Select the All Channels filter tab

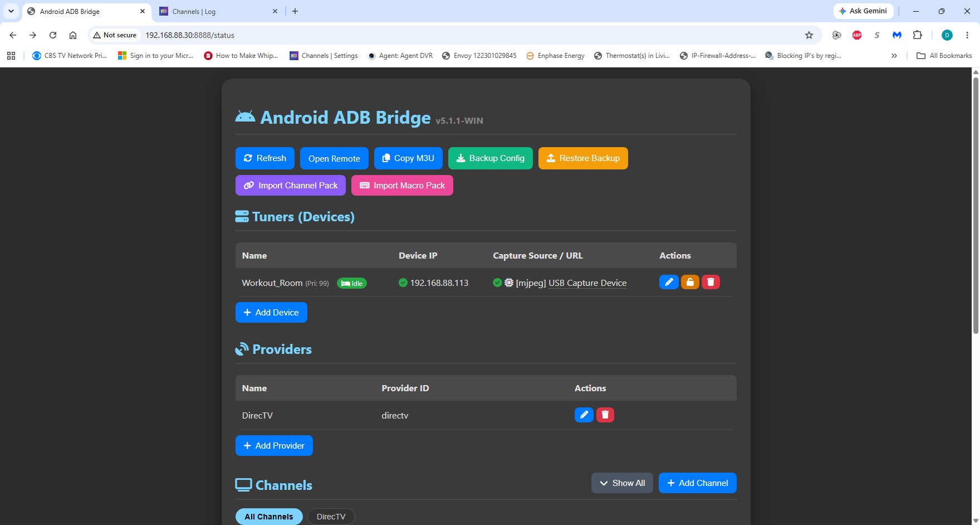point(269,517)
